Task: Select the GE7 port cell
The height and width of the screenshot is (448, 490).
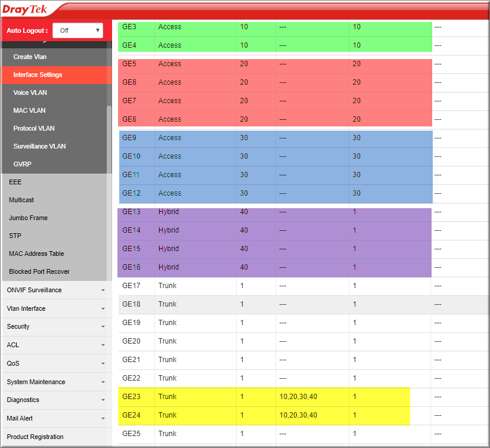Action: click(x=137, y=101)
